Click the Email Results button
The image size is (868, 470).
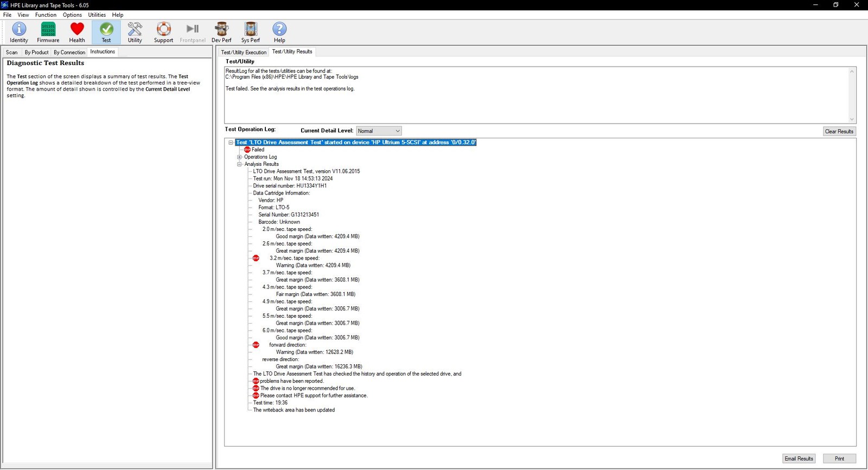[799, 459]
